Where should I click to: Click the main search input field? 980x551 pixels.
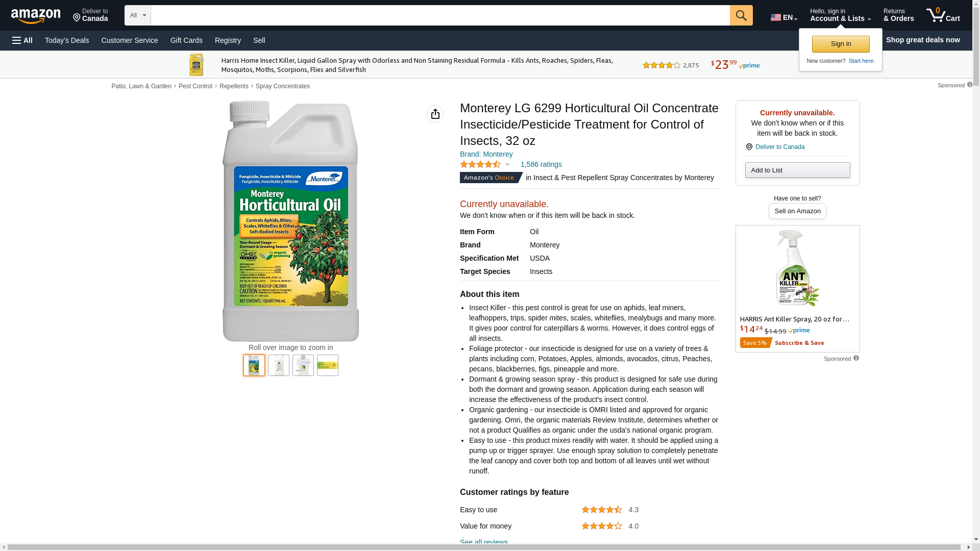coord(440,15)
